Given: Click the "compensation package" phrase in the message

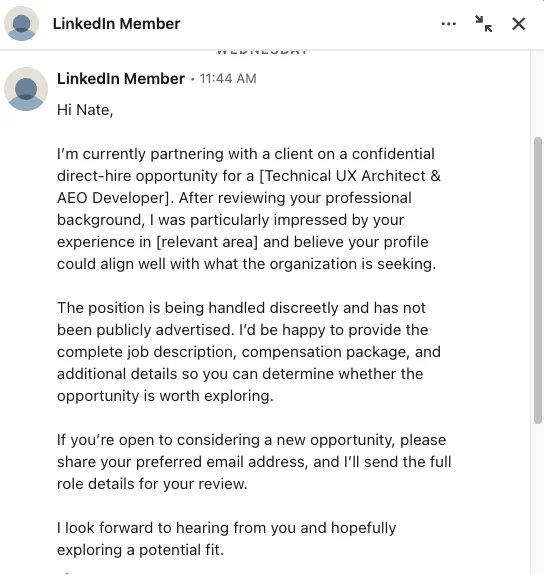Looking at the screenshot, I should (324, 352).
